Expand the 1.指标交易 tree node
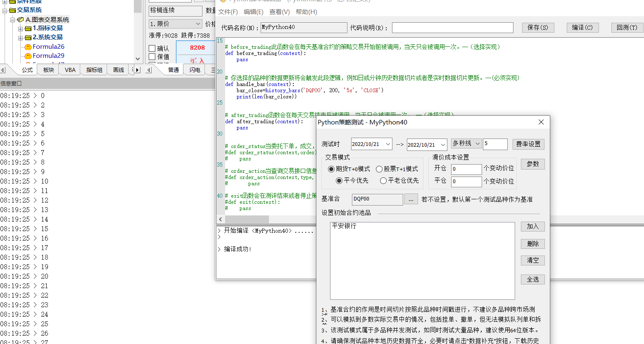Image resolution: width=644 pixels, height=344 pixels. (x=21, y=29)
